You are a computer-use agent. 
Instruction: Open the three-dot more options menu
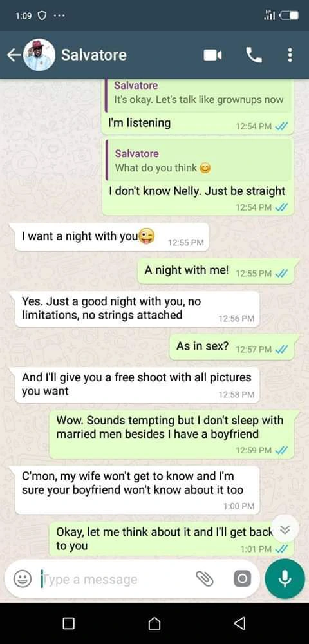[290, 55]
